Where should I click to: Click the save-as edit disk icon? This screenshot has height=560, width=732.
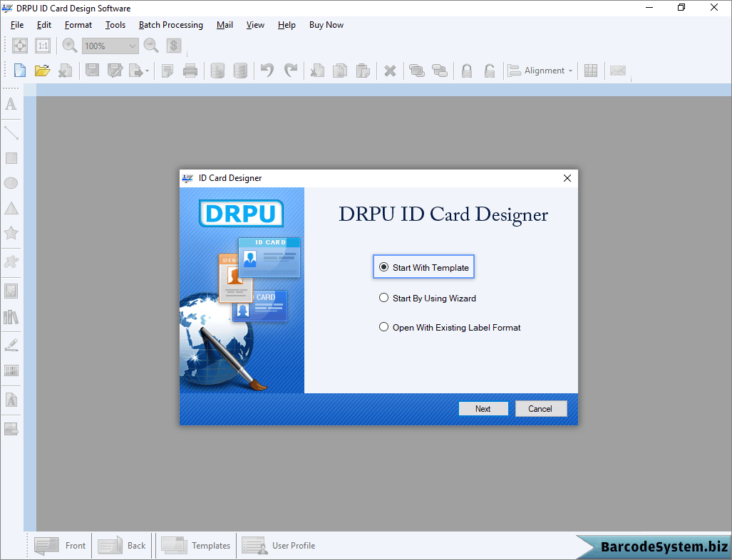tap(115, 71)
